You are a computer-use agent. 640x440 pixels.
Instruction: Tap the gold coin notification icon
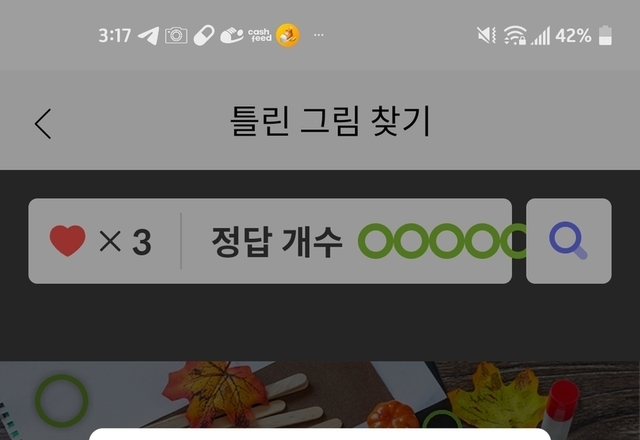[x=288, y=36]
